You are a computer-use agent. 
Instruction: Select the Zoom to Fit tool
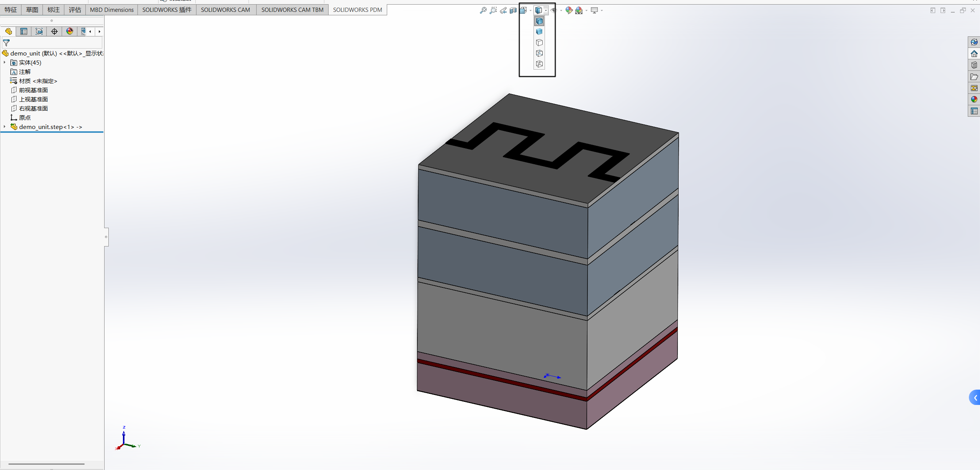483,10
